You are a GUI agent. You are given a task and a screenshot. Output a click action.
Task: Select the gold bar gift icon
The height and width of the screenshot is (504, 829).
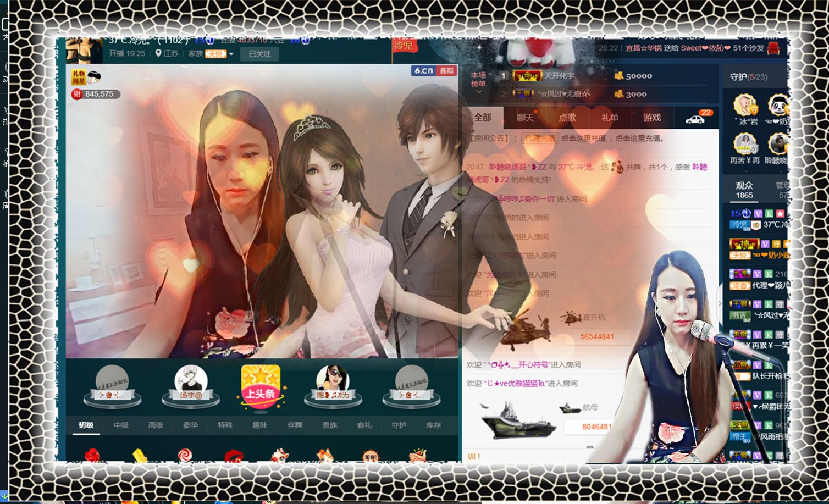pos(140,456)
